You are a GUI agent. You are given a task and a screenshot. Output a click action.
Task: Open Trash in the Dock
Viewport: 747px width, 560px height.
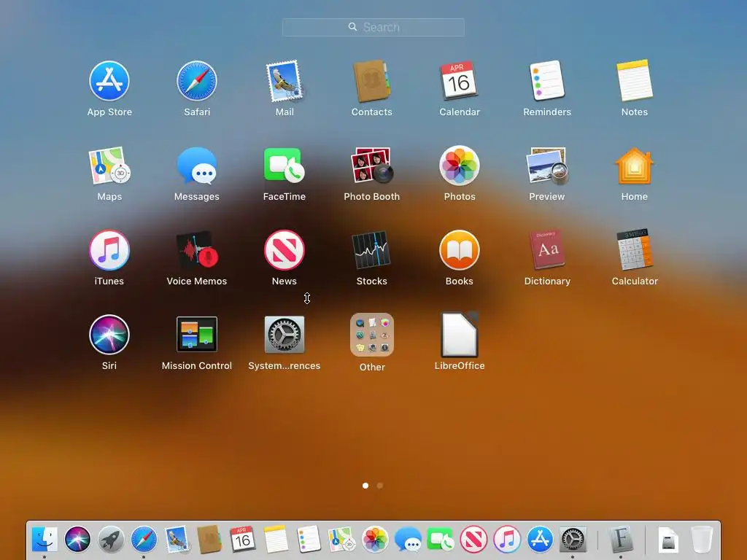click(702, 540)
